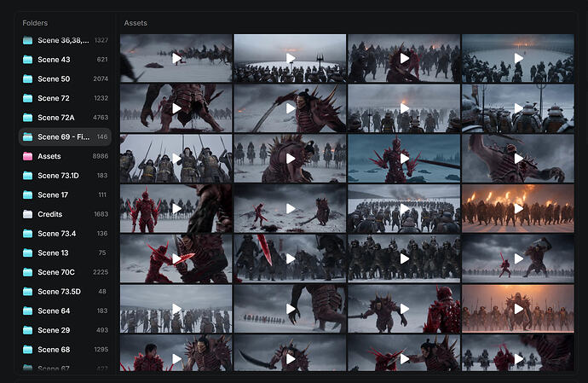Click the 2225 count beside Scene 70C
This screenshot has height=383, width=588.
[101, 272]
